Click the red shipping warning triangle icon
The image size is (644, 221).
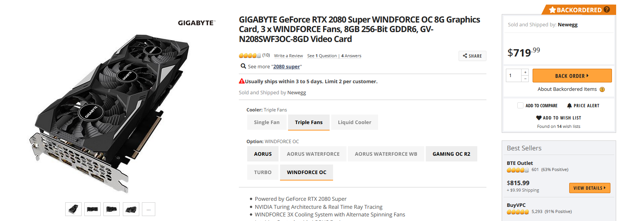click(241, 81)
